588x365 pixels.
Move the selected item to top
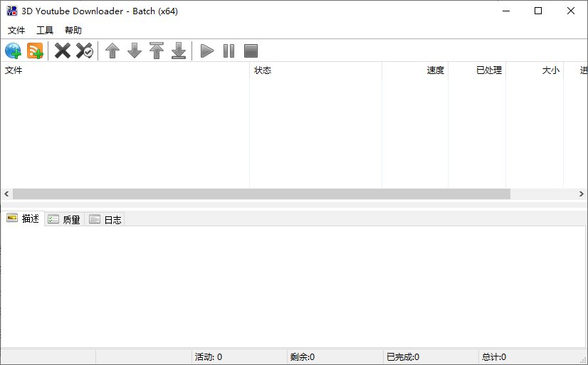pyautogui.click(x=157, y=51)
